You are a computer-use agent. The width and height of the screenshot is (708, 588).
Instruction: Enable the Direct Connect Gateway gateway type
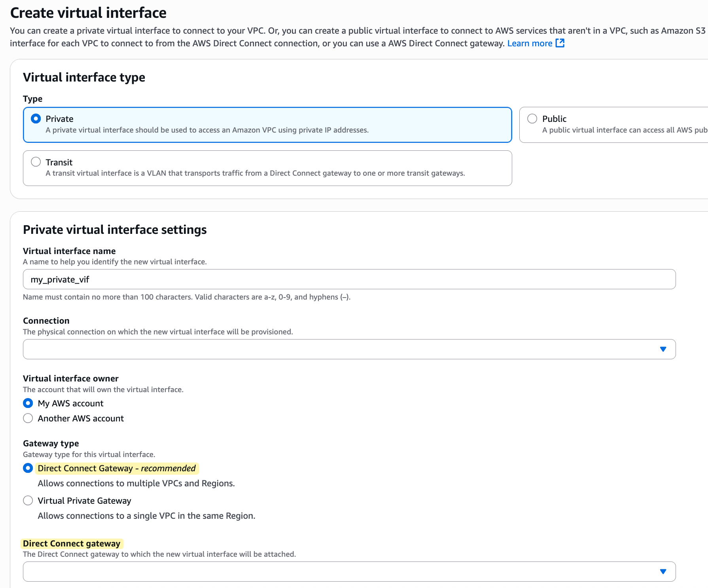click(28, 468)
